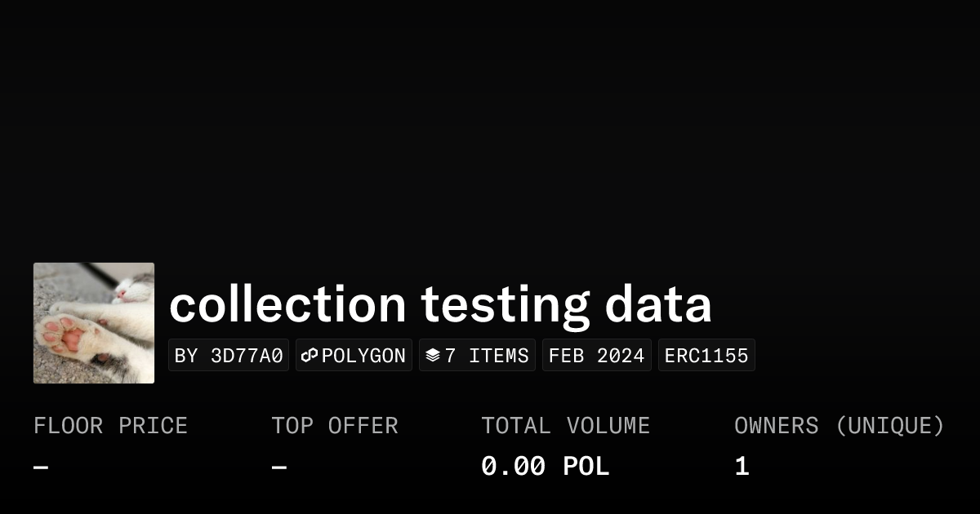Click the stacked layers items icon
The height and width of the screenshot is (514, 980).
(x=433, y=356)
